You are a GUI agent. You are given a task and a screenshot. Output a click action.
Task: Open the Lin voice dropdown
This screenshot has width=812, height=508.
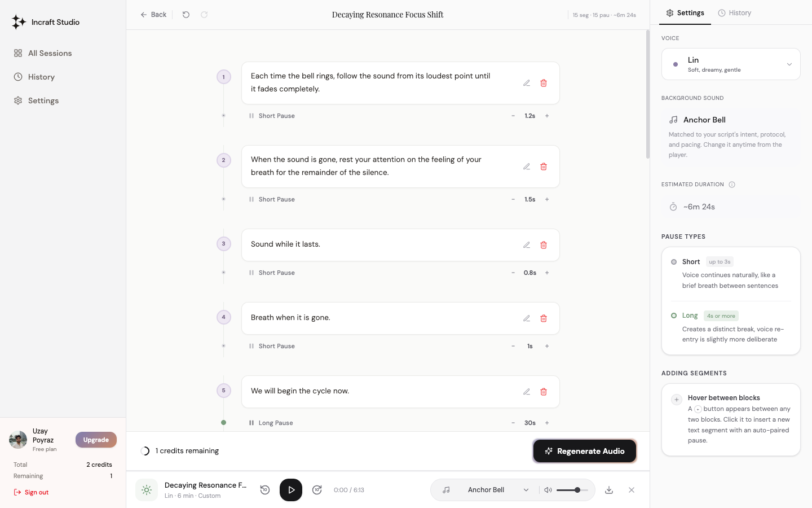coord(731,64)
